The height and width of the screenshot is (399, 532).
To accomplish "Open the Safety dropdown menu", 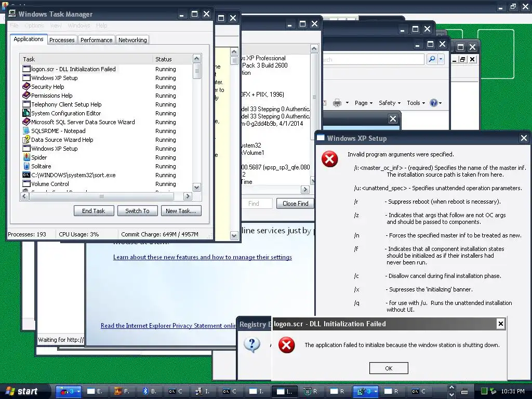I will [x=390, y=103].
